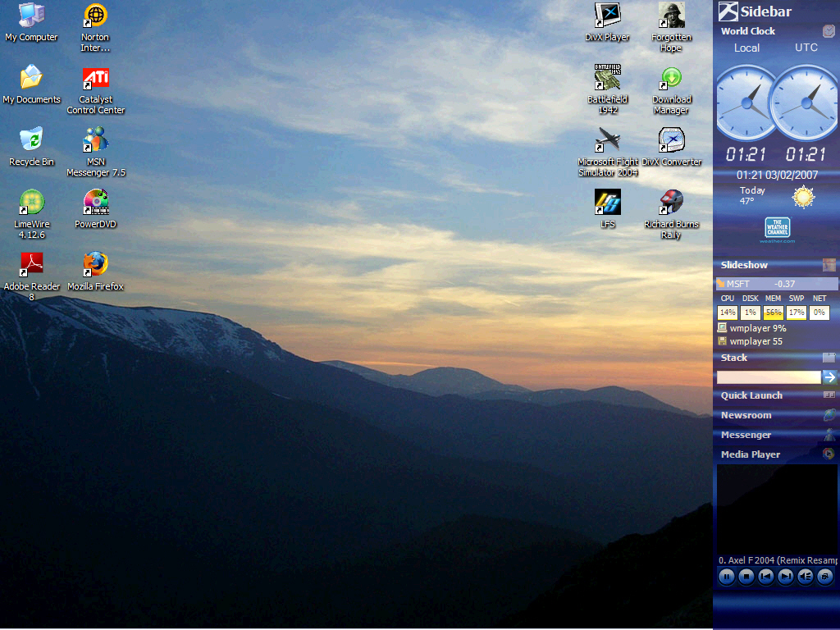Click the Quick Launch panel icon
This screenshot has height=630, width=840.
coord(829,395)
